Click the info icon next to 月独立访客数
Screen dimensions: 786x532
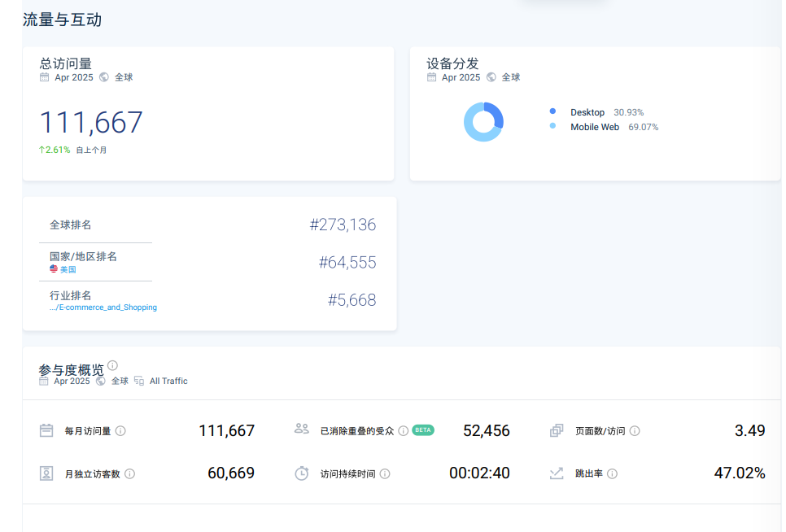point(129,473)
